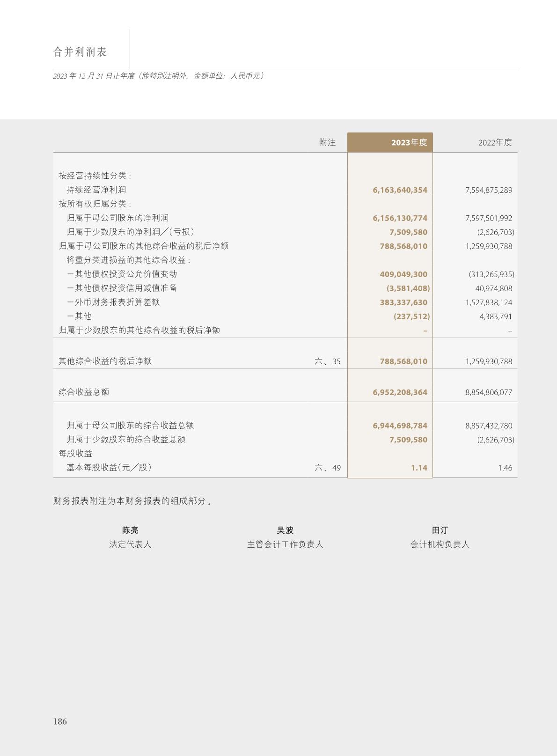Click the page number 186
This screenshot has height=756, width=557.
60,721
